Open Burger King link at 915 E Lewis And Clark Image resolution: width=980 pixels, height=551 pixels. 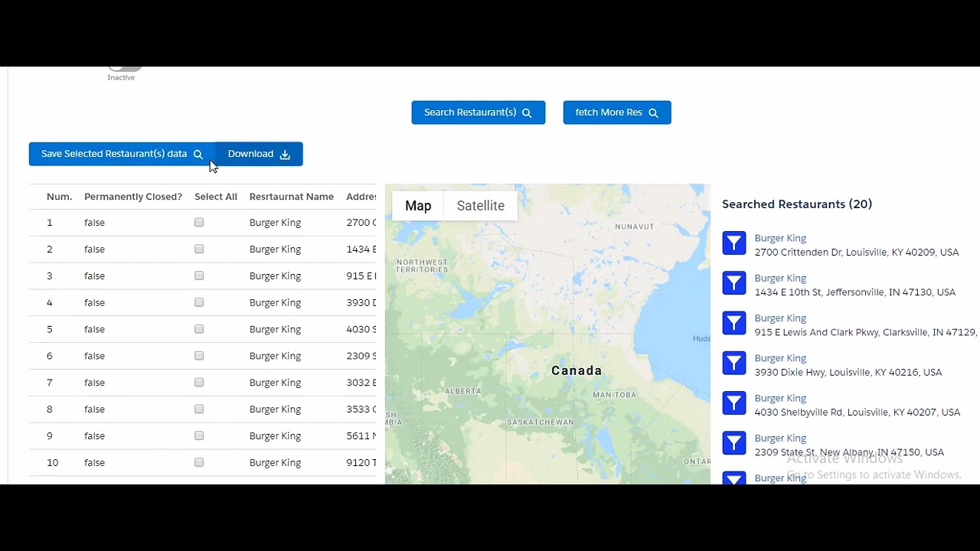tap(780, 318)
